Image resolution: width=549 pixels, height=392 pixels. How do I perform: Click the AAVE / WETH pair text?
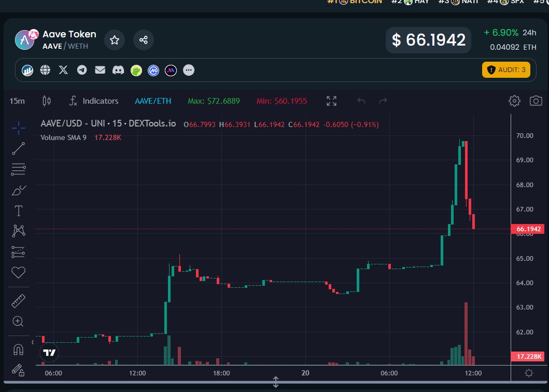click(x=65, y=46)
